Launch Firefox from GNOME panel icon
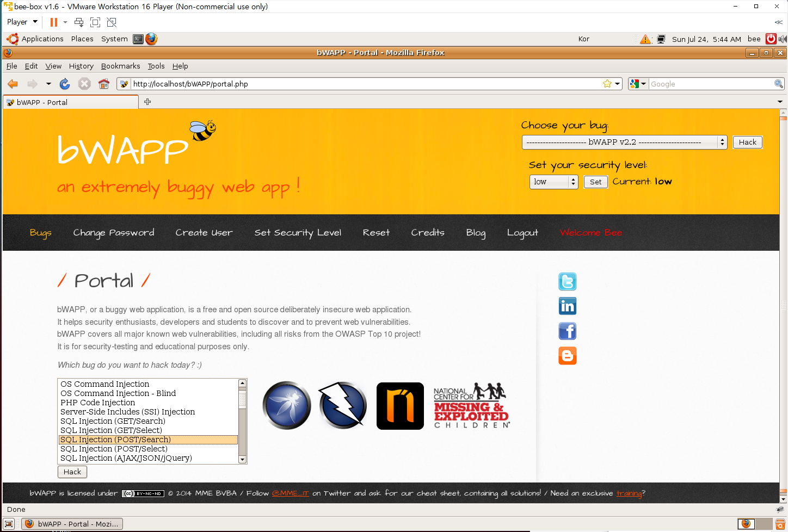 [x=151, y=39]
